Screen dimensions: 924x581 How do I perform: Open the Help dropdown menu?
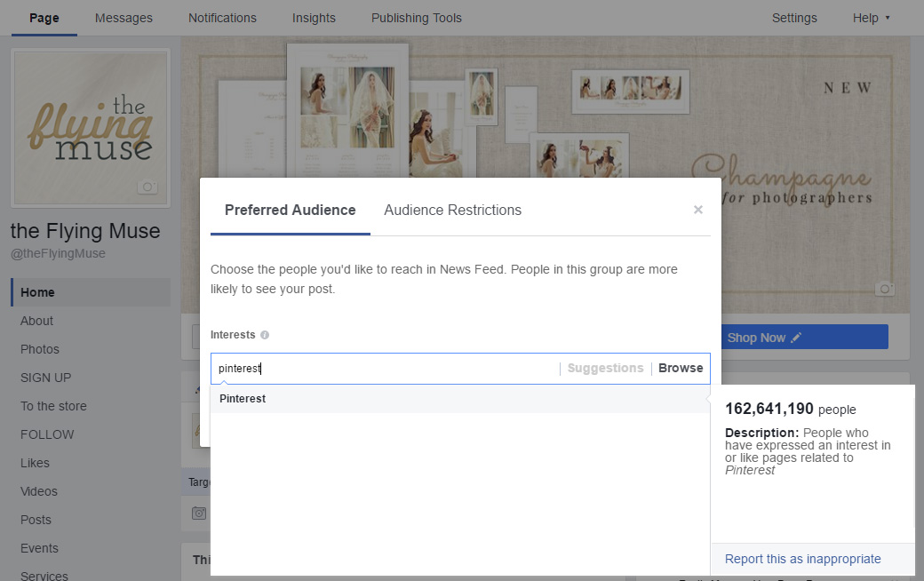[x=871, y=19]
